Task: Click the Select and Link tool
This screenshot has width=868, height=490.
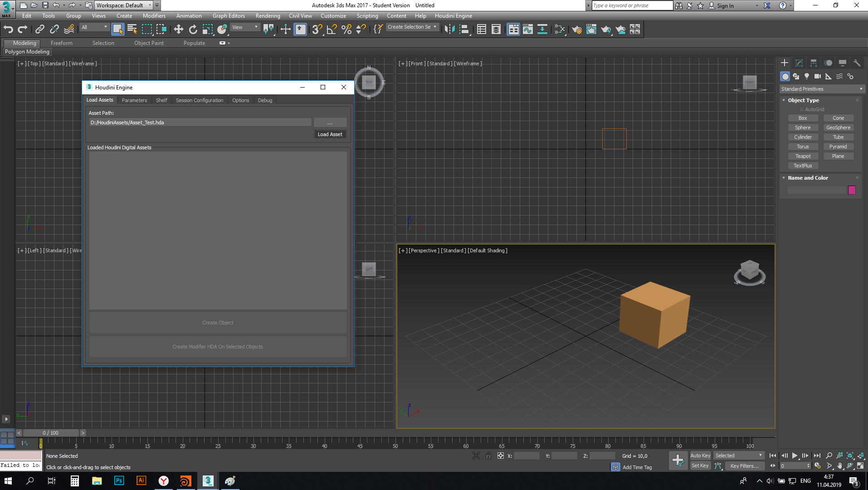Action: [x=40, y=29]
